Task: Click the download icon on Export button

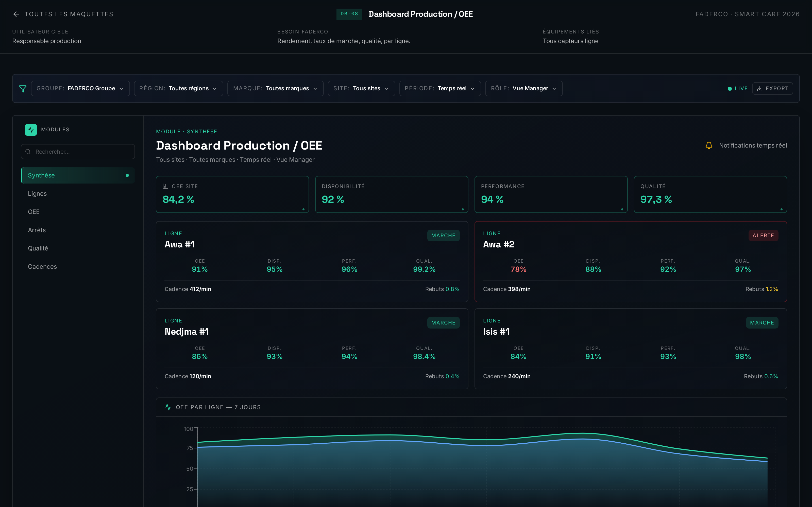Action: pyautogui.click(x=760, y=88)
